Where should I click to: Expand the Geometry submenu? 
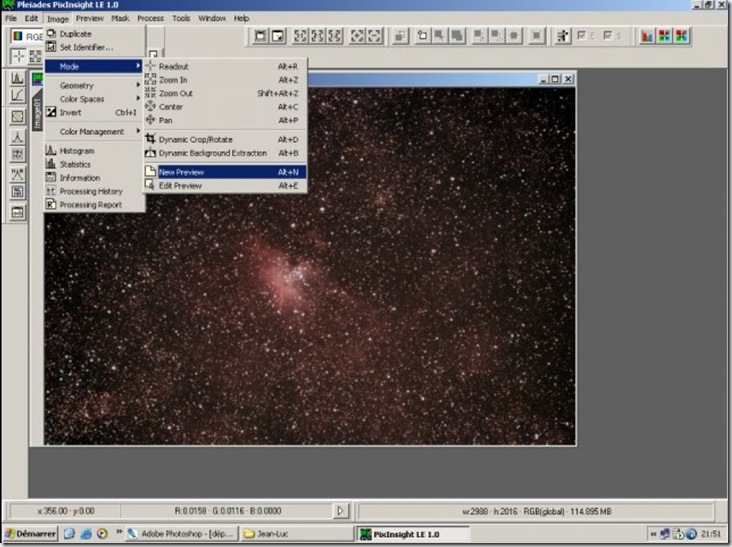[x=95, y=85]
